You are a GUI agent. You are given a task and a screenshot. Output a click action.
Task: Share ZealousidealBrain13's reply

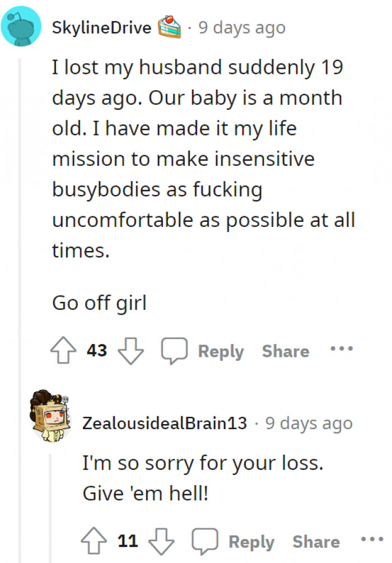pyautogui.click(x=316, y=542)
